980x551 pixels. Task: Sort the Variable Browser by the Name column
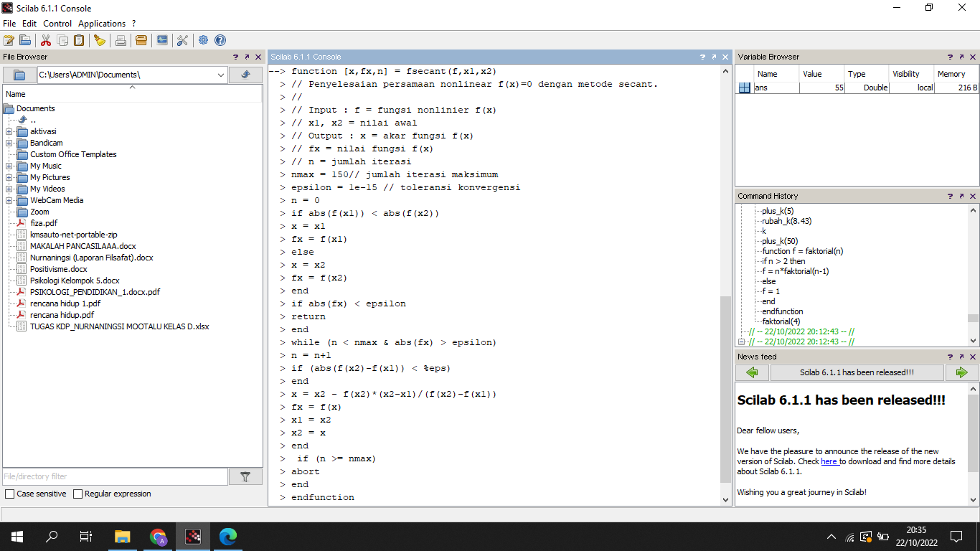[x=776, y=74]
